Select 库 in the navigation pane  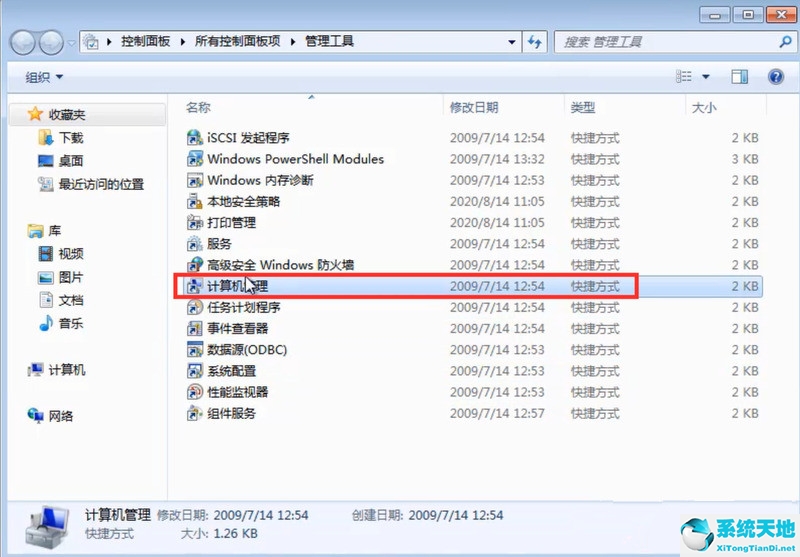pyautogui.click(x=44, y=231)
